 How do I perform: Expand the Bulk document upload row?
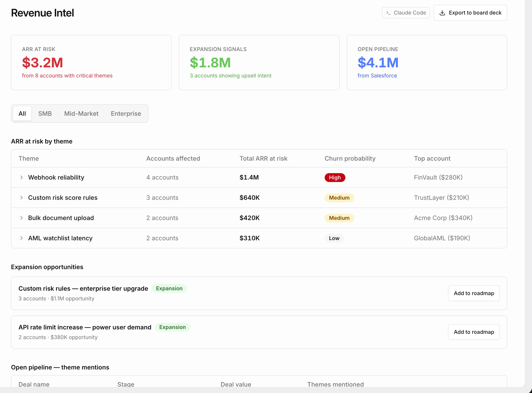(21, 218)
